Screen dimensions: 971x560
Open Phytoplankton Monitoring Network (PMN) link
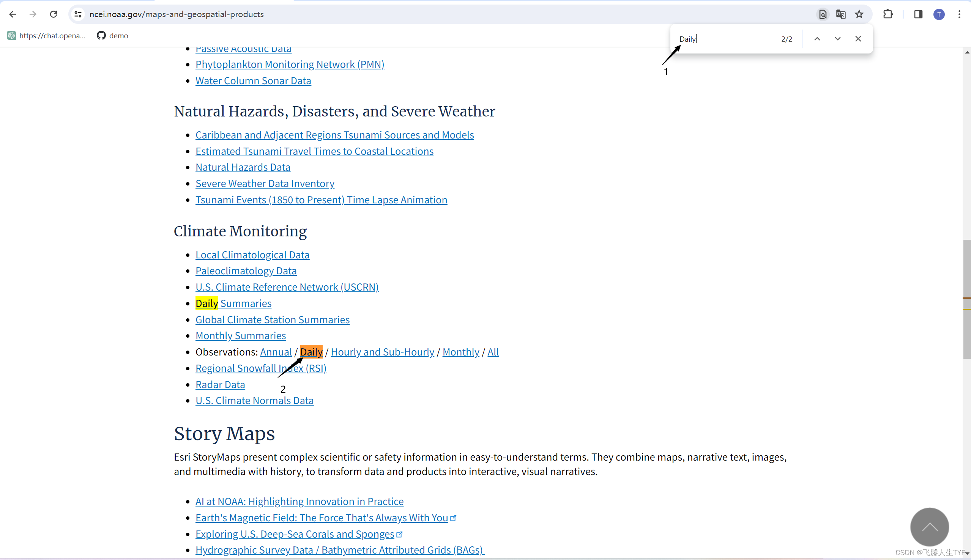[290, 64]
